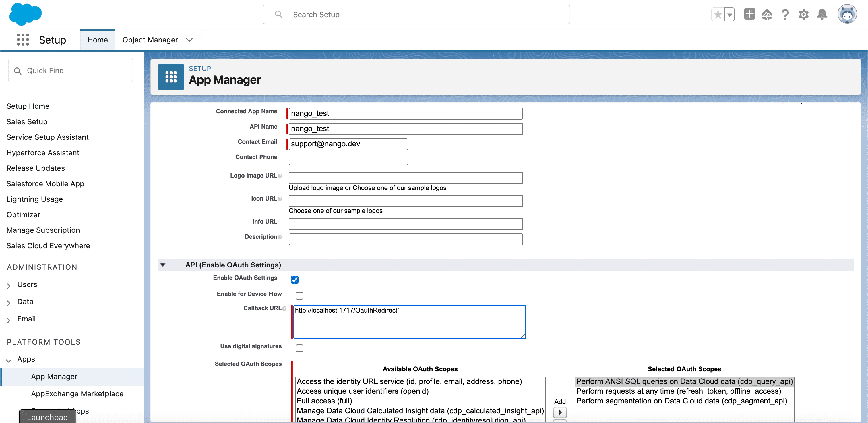The image size is (868, 423).
Task: Open the global actions plus icon
Action: point(749,14)
